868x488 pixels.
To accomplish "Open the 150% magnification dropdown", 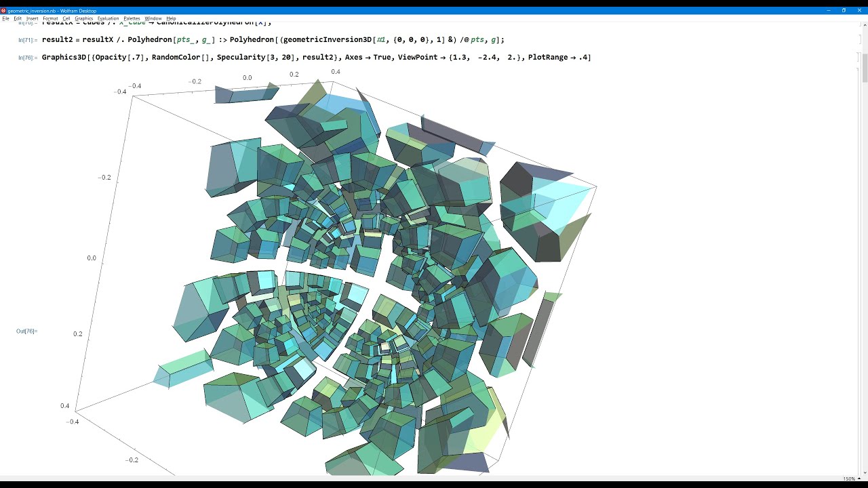I will pyautogui.click(x=851, y=479).
